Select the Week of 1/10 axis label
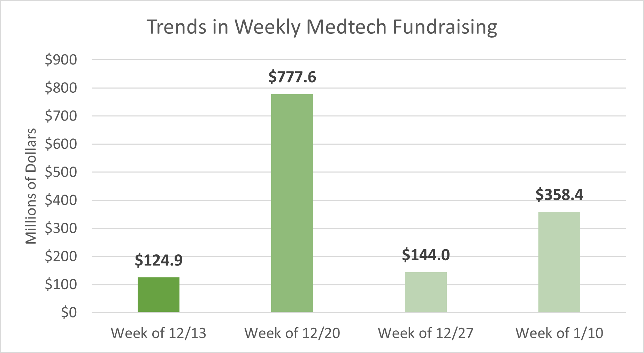This screenshot has width=644, height=353. coord(559,333)
